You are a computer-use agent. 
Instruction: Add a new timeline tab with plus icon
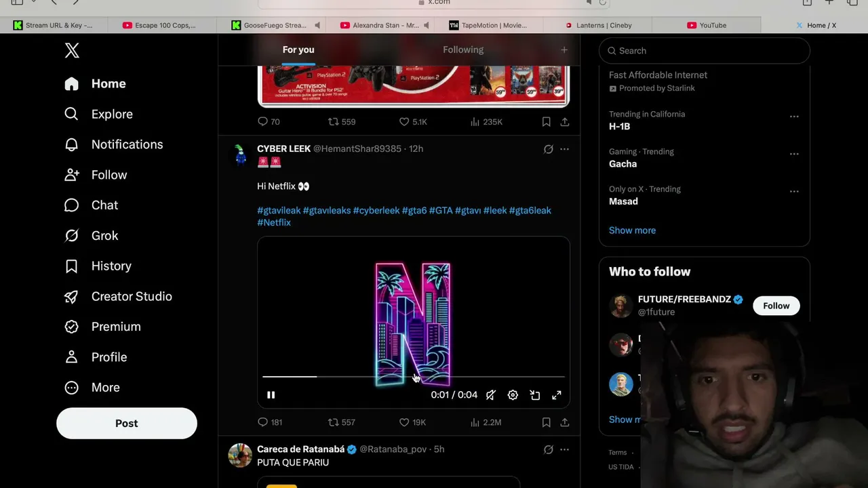tap(564, 50)
